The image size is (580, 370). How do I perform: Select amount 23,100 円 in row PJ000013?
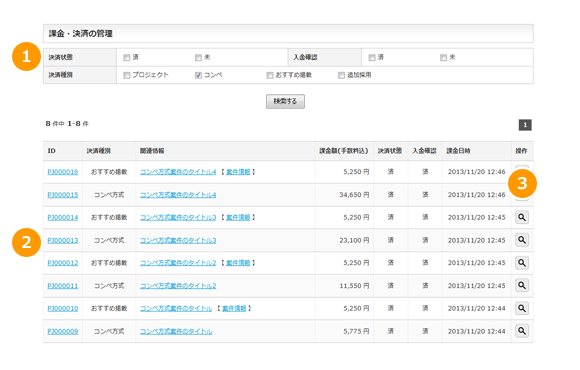(x=354, y=240)
